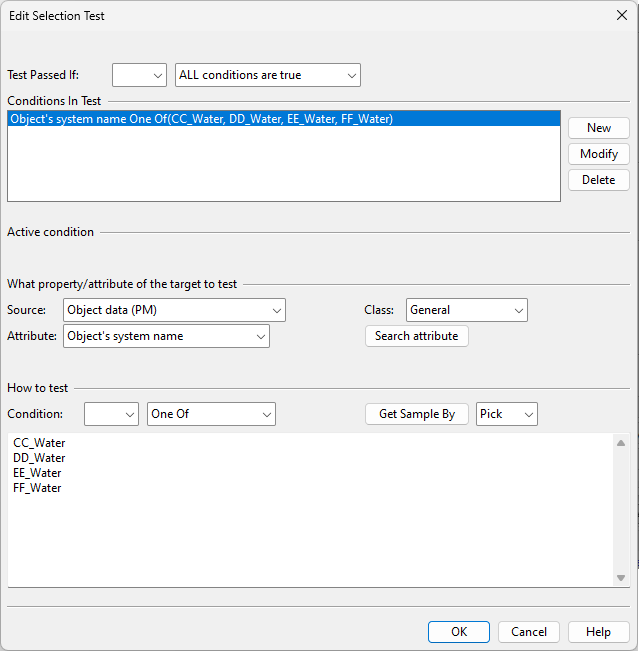Screen dimensions: 639x651
Task: Click the scroll down arrow in values list
Action: pos(620,577)
